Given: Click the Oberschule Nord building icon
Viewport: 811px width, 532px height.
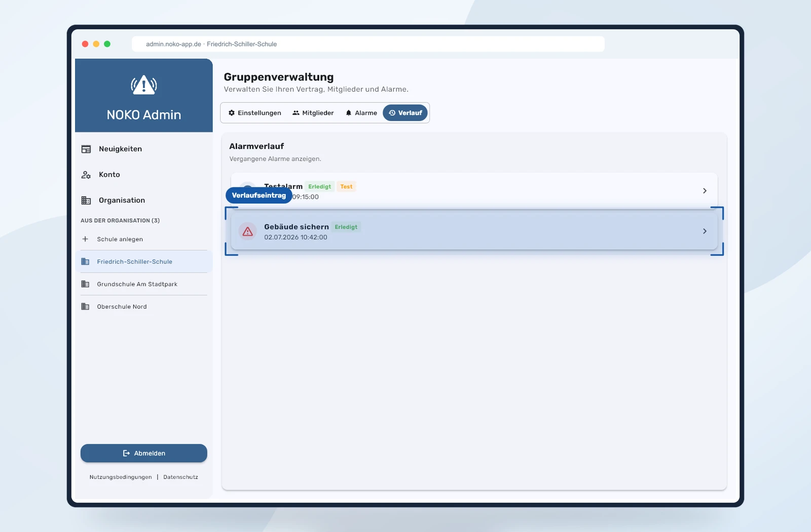Looking at the screenshot, I should (85, 307).
